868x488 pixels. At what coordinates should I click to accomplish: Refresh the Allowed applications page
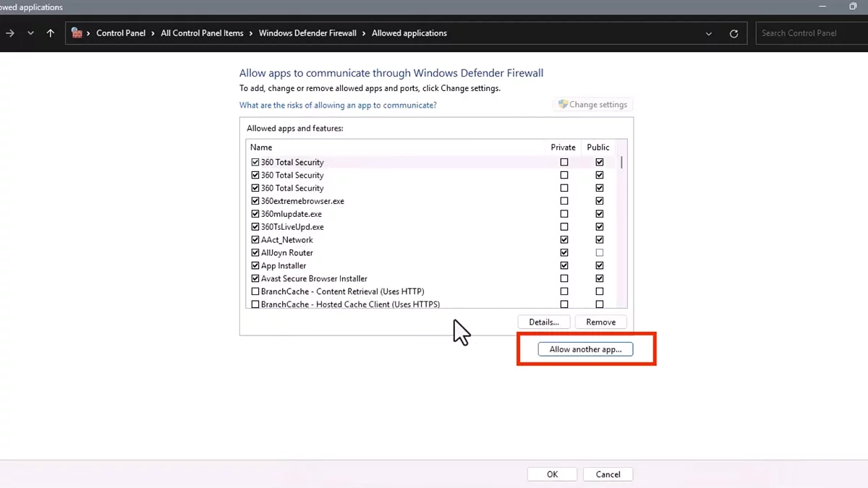[733, 34]
